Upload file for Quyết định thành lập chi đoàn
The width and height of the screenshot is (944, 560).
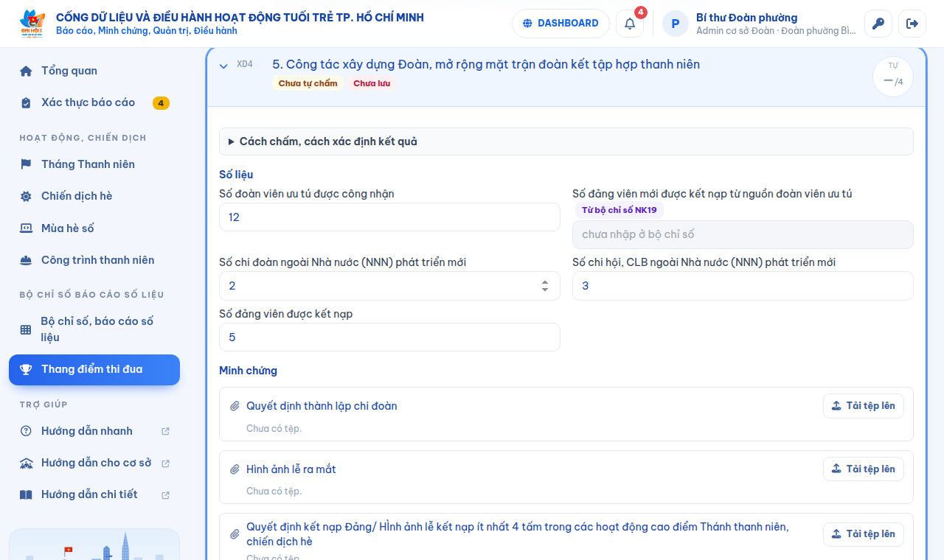pos(864,406)
